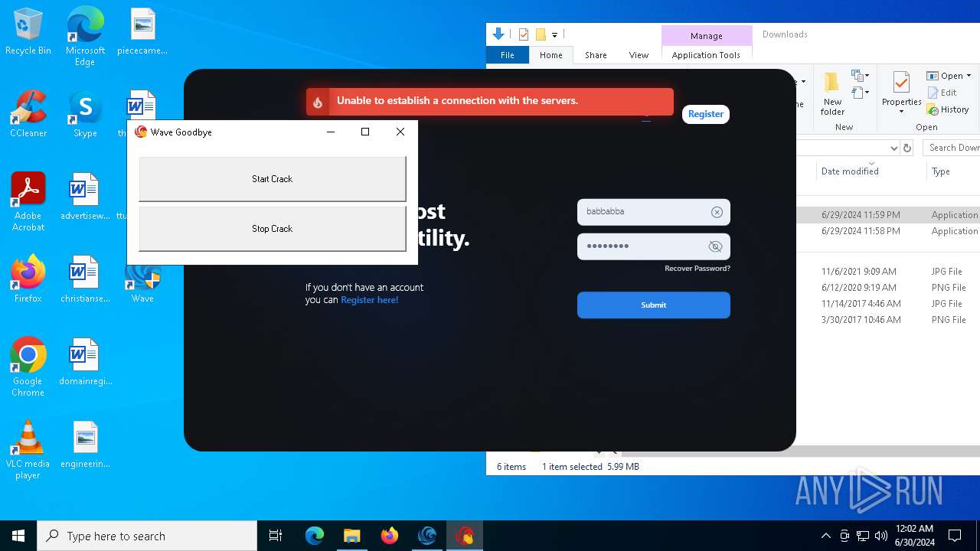The width and height of the screenshot is (980, 551).
Task: Create a New folder in Explorer
Action: click(x=832, y=94)
